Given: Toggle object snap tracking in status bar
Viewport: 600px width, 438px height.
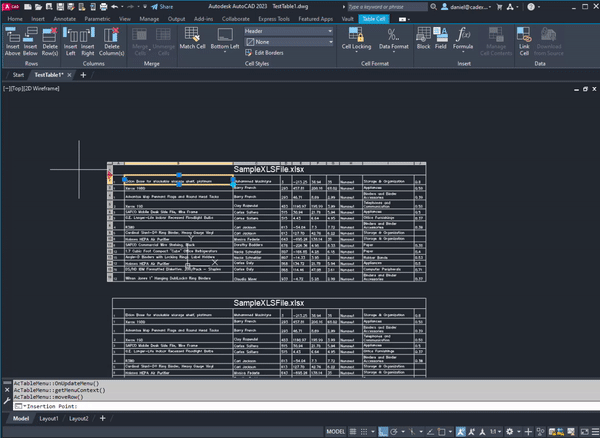Looking at the screenshot, I should click(x=430, y=431).
